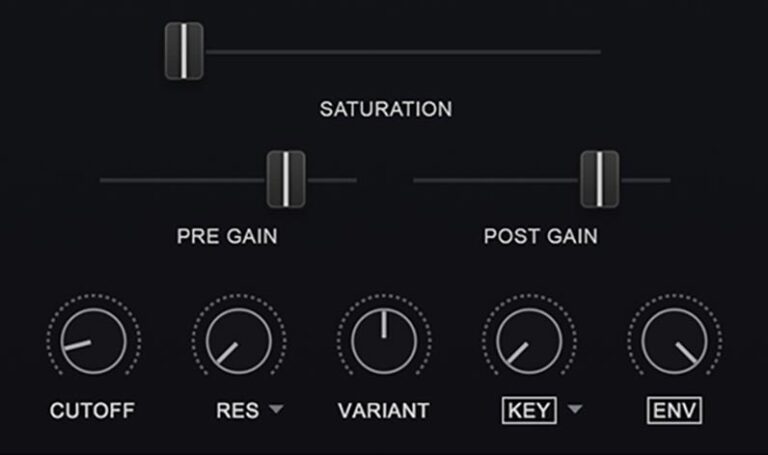Screen dimensions: 768x455
Task: Click the SATURATION slider track line
Action: click(403, 51)
